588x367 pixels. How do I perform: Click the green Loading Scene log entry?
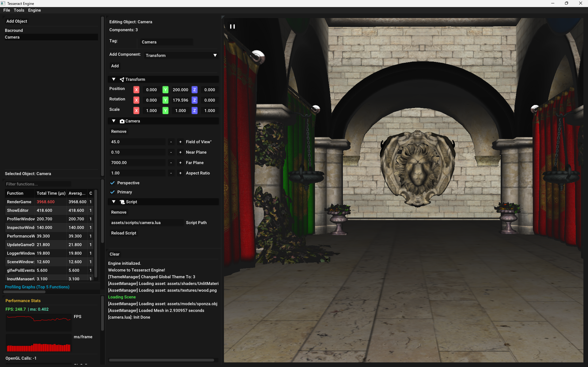click(x=122, y=297)
